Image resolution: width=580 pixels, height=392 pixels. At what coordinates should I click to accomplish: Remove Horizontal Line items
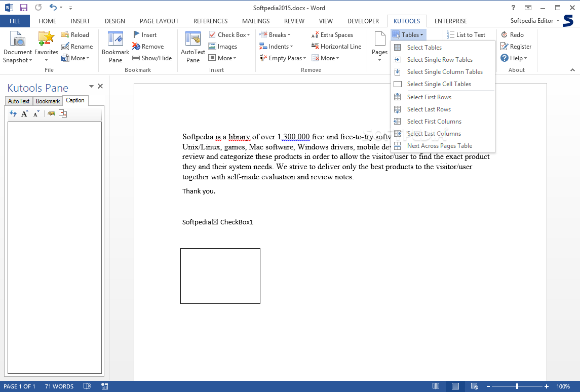tap(336, 47)
